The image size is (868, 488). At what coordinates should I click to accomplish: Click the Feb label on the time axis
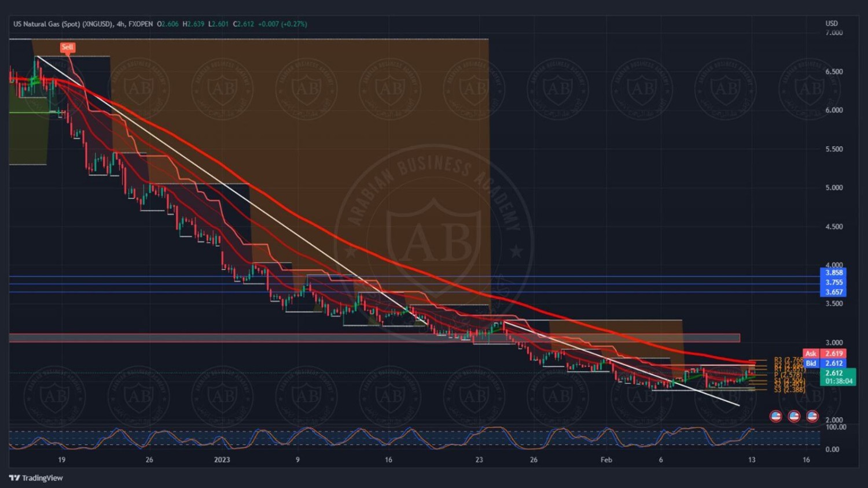pyautogui.click(x=606, y=460)
